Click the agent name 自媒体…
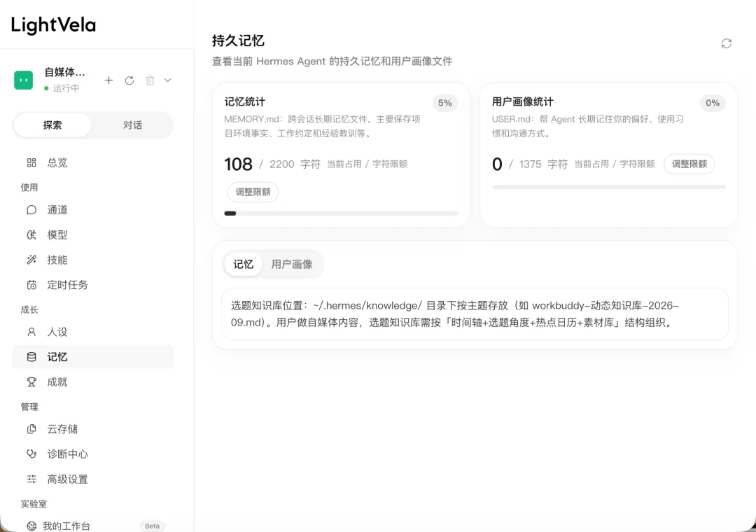This screenshot has width=756, height=532. click(x=64, y=72)
